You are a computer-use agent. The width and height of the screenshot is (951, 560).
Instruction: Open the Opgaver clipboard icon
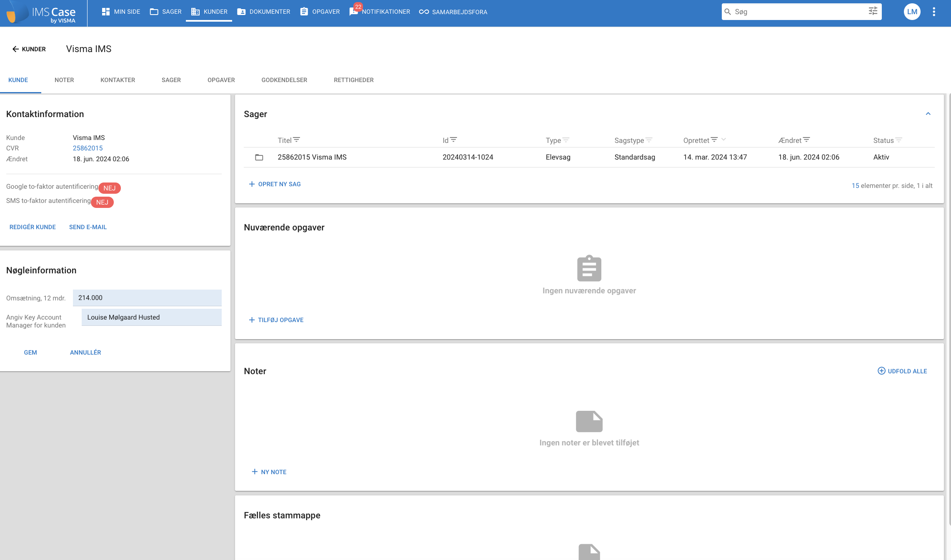[x=304, y=12]
